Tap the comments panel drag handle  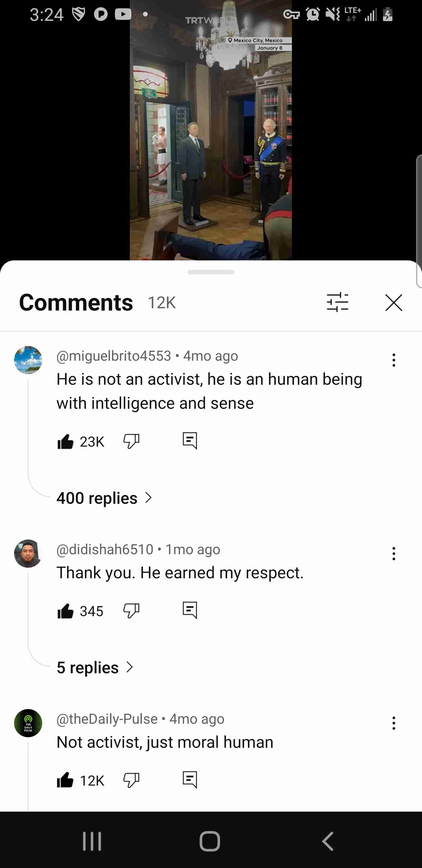(x=211, y=272)
